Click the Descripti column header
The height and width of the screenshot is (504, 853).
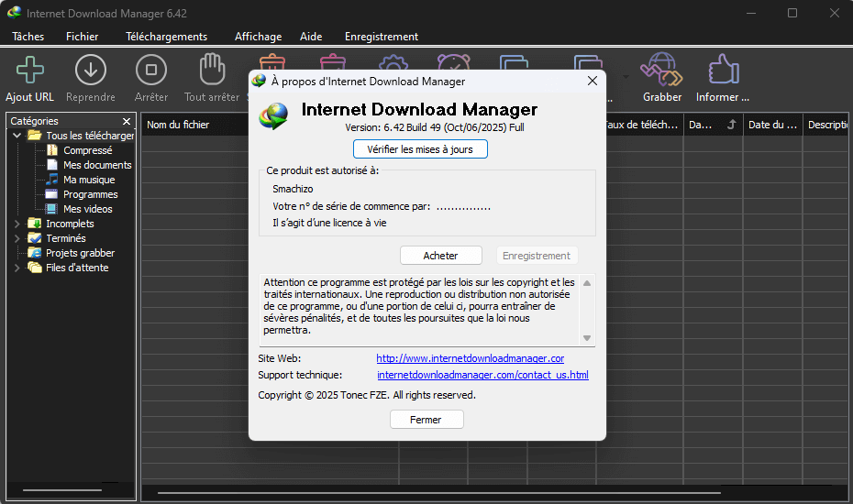pyautogui.click(x=827, y=125)
